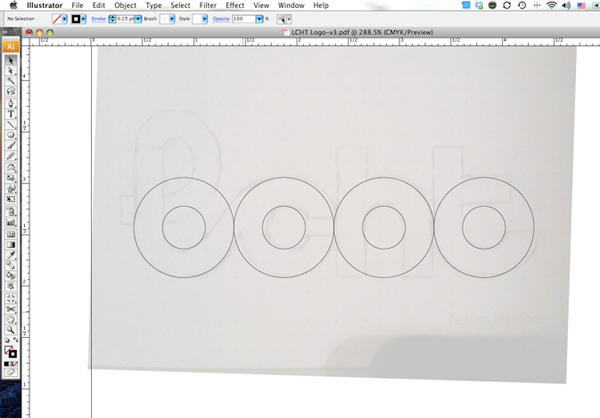Select the Warp tool
The image size is (600, 418).
click(x=11, y=188)
